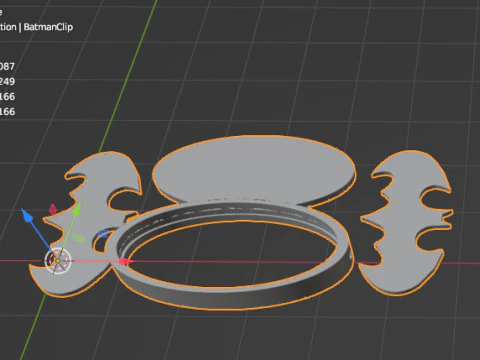Image resolution: width=480 pixels, height=360 pixels.
Task: Click the statistic value ending in 087
Action: click(x=7, y=66)
